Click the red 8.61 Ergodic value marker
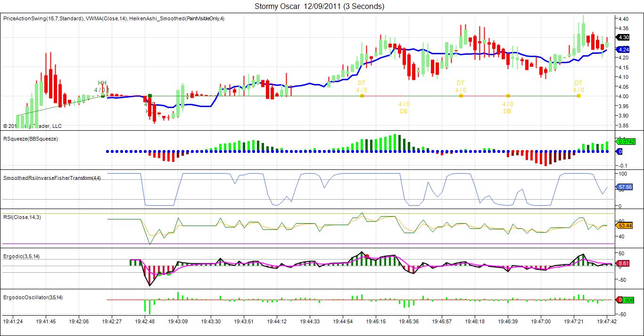The width and height of the screenshot is (644, 336). 623,263
